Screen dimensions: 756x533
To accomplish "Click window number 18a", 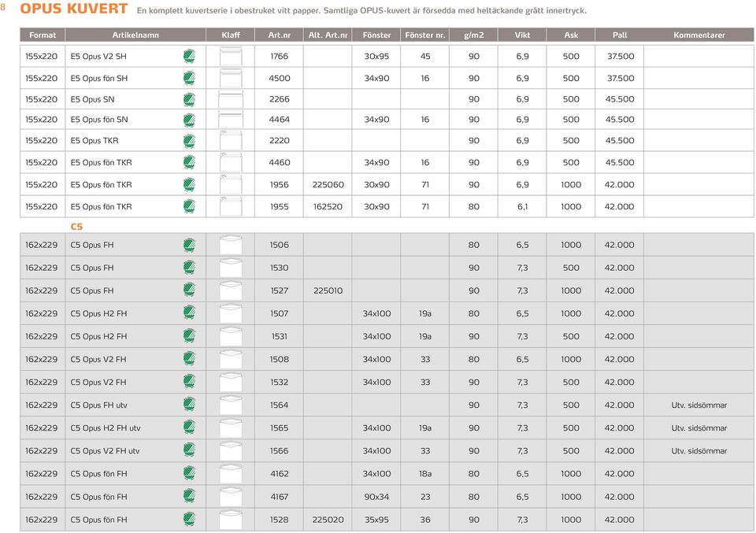I will (x=424, y=474).
